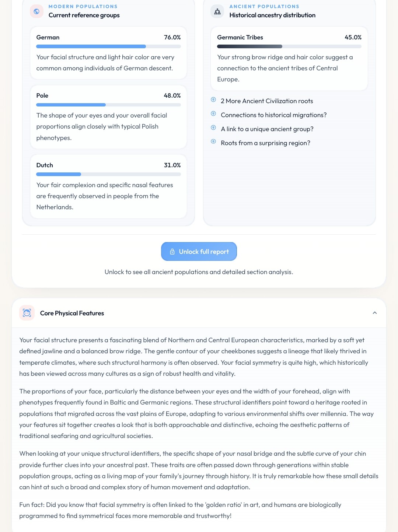
Task: Click bullet icon next to 'Roots from a surprising region?'
Action: [x=213, y=141]
